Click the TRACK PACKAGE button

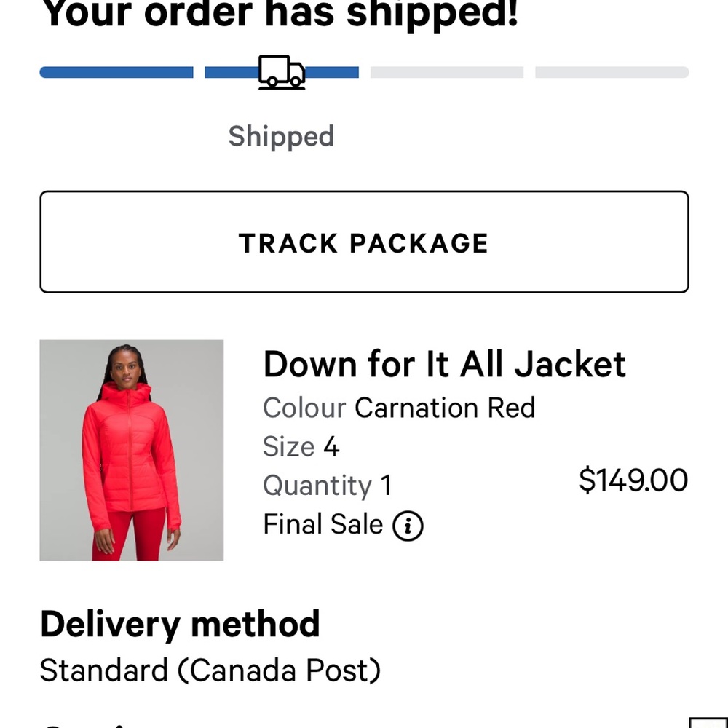pos(364,242)
